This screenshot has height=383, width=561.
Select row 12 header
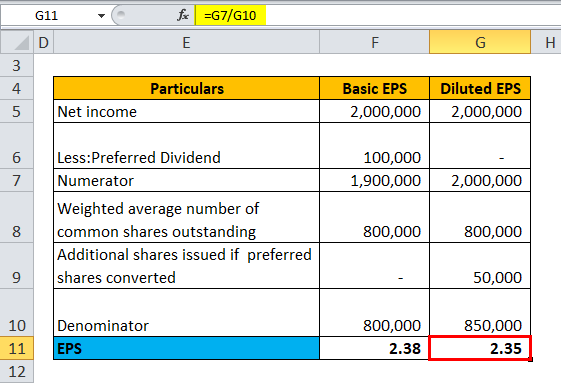click(x=17, y=372)
